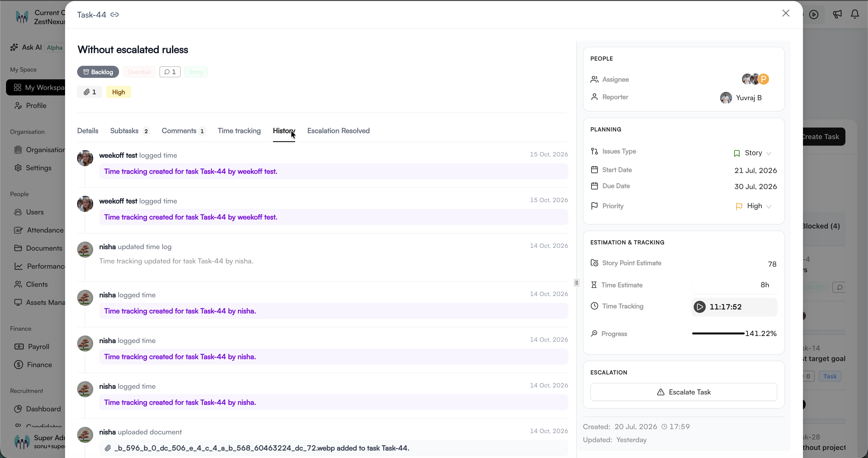Open Documents in sidebar
Screen dimensions: 868x458
(x=38, y=248)
